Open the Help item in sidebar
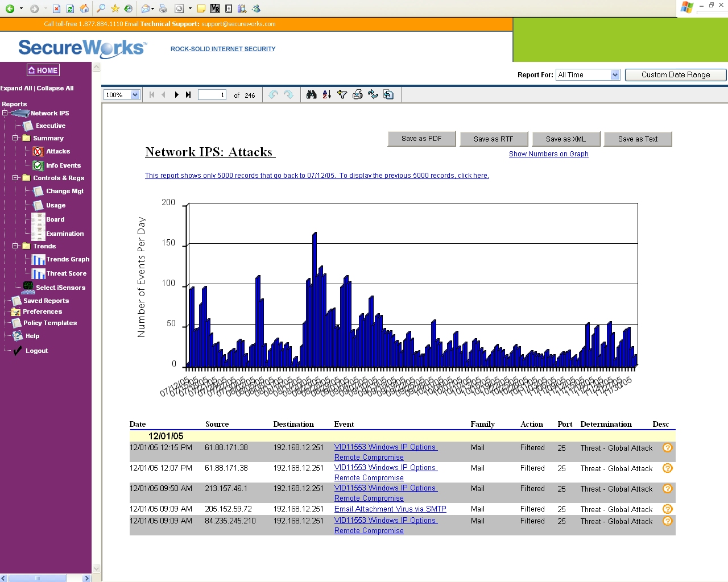Viewport: 728px width, 582px height. [x=32, y=336]
